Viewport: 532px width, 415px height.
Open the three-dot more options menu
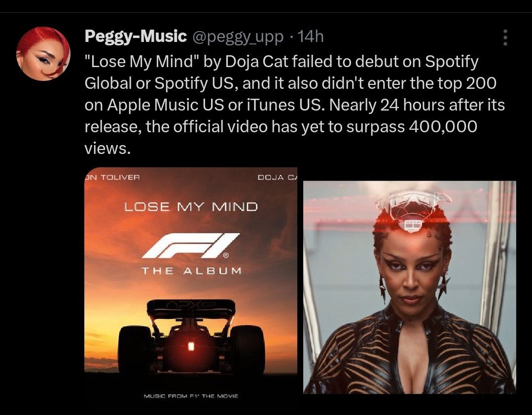tap(505, 38)
